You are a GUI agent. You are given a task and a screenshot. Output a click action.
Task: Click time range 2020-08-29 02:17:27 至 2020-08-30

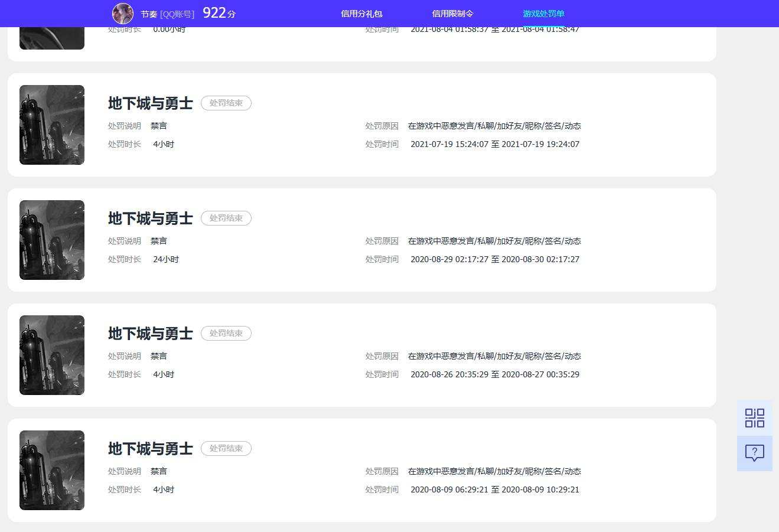pyautogui.click(x=495, y=259)
